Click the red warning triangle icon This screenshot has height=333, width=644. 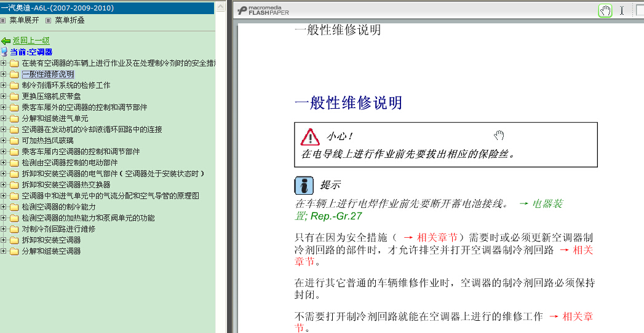pyautogui.click(x=310, y=137)
